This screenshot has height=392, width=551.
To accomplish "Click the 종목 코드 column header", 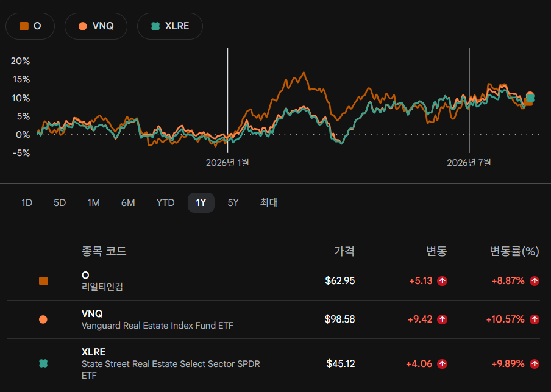I will coord(104,251).
